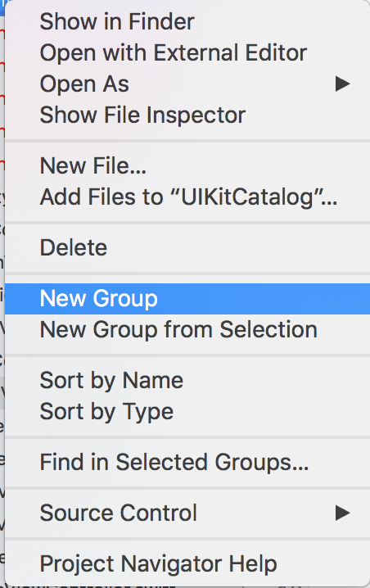Screen dimensions: 370x588
Task: Open the Open As menu item
Action: pos(187,84)
